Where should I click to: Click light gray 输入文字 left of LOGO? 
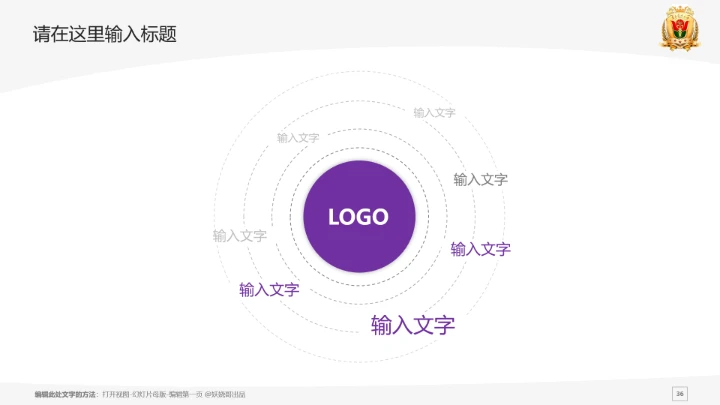[240, 236]
